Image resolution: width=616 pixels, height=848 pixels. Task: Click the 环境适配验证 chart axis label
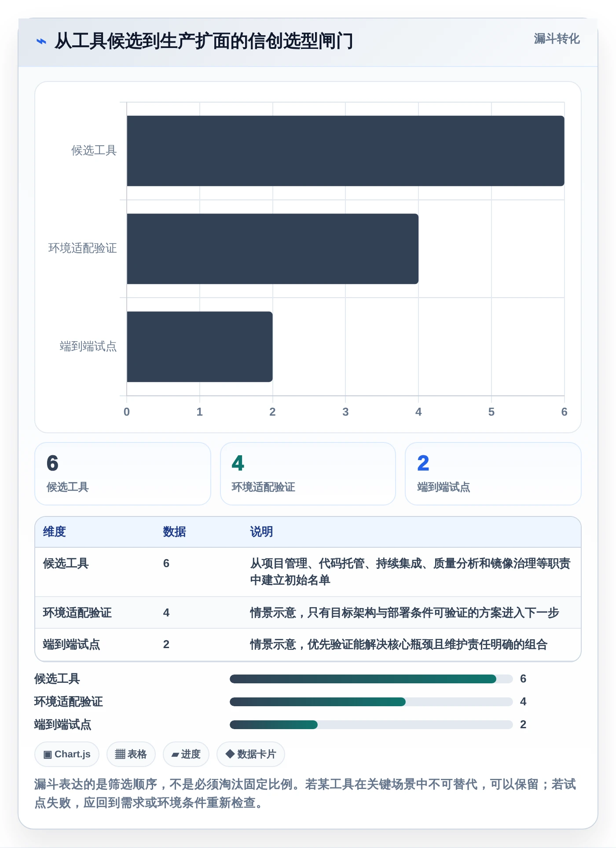82,248
